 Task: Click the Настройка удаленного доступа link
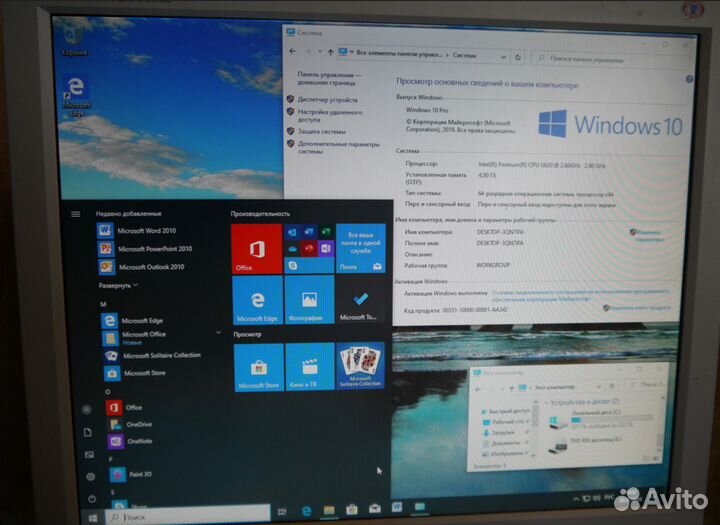[328, 115]
